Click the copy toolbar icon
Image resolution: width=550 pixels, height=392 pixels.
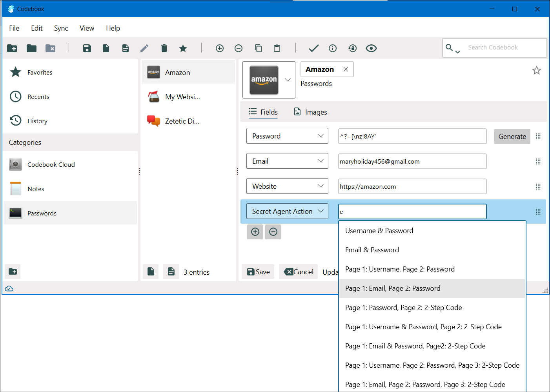click(258, 48)
